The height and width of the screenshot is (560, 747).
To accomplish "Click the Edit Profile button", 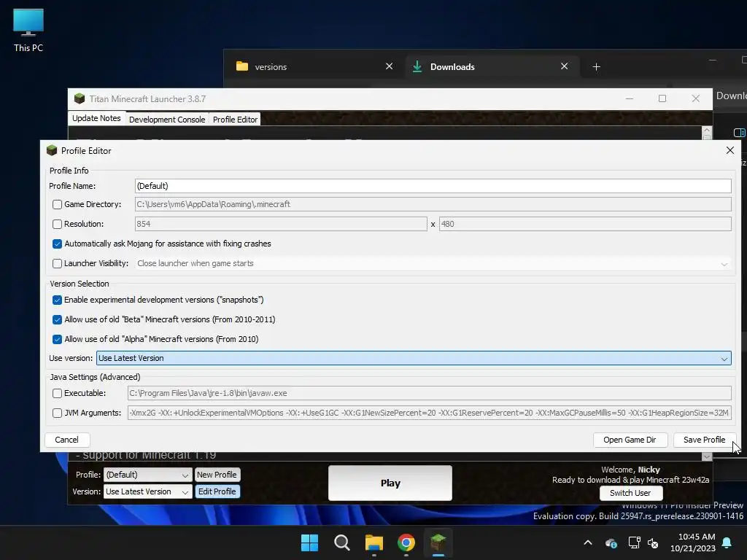I will coord(217,491).
